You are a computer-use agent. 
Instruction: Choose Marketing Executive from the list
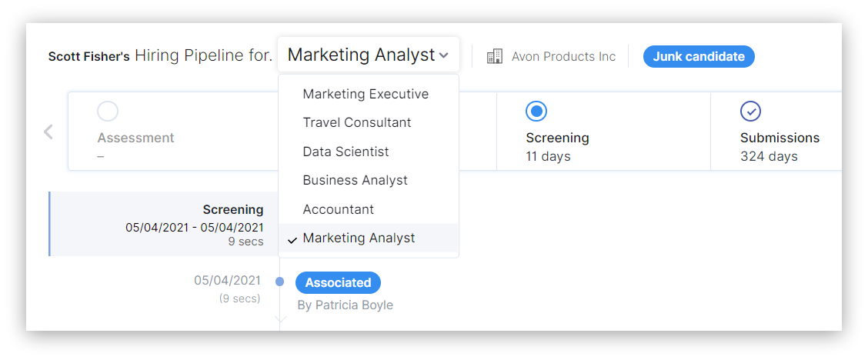(366, 94)
